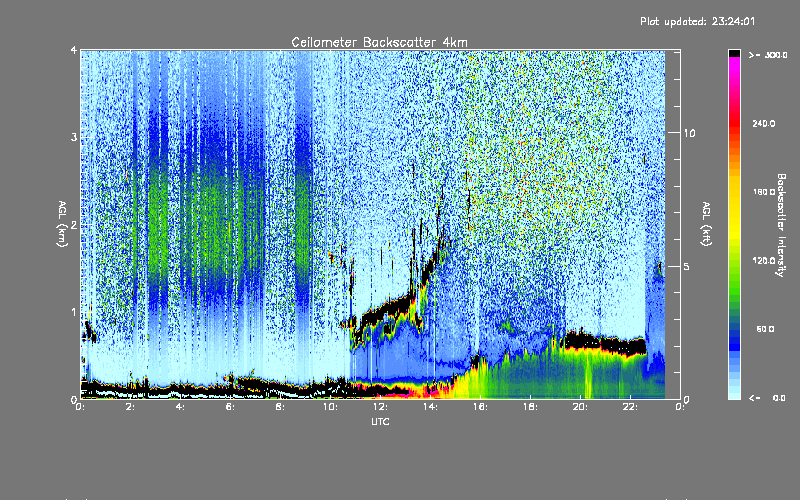This screenshot has width=800, height=500.
Task: Click the '20:' hour tick on UTC axis
Action: (580, 407)
